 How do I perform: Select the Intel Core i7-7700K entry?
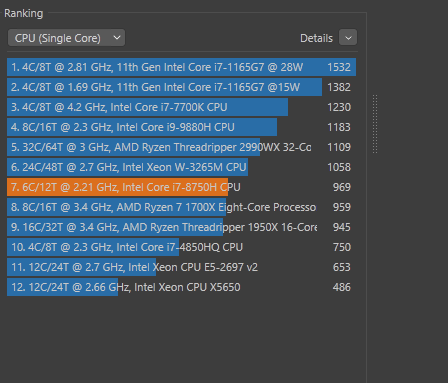(181, 107)
